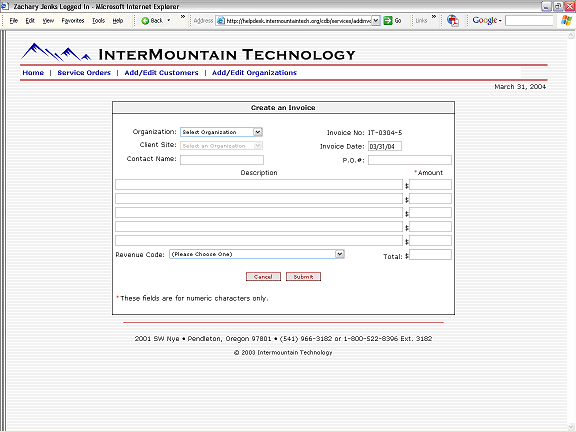This screenshot has width=576, height=432.
Task: Click the second Description line field
Action: [x=259, y=198]
